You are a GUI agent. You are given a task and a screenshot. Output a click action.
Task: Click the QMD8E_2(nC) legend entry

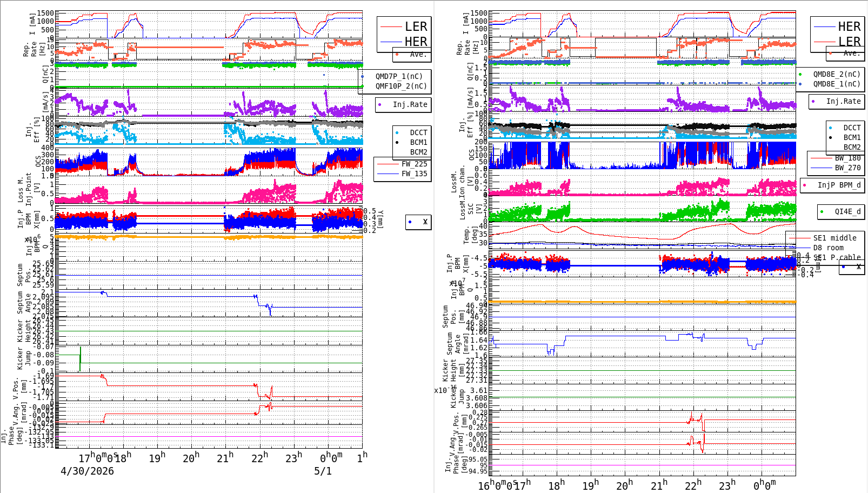[x=837, y=74]
